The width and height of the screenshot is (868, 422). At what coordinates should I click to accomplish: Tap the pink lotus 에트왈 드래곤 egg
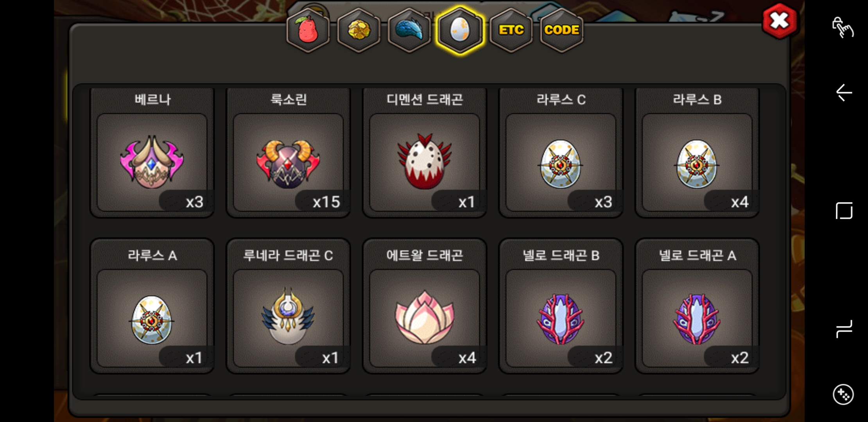[425, 306]
